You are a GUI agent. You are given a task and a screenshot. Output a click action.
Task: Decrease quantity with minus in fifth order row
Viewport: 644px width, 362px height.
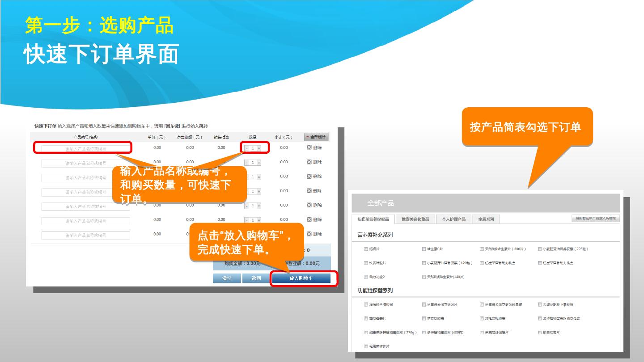pos(247,206)
